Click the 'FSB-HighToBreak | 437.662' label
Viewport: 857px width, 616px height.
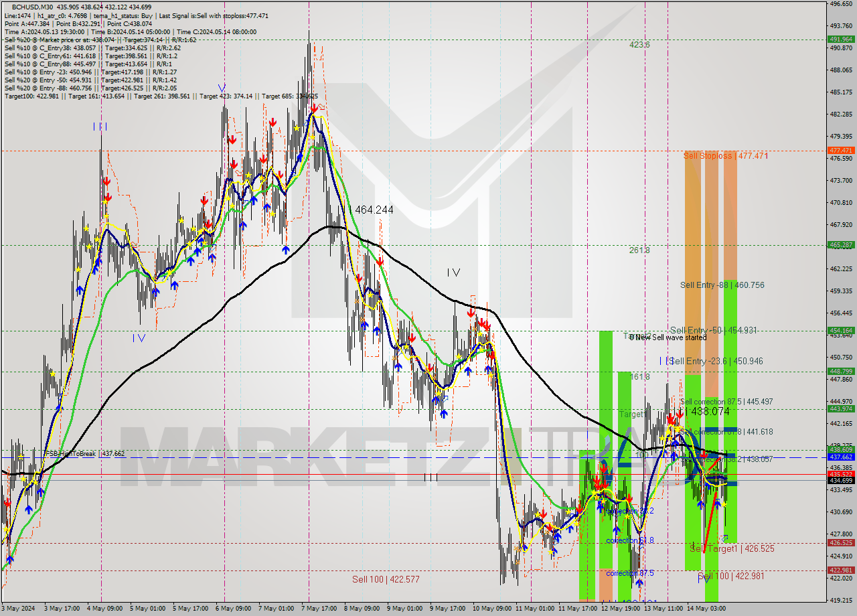(x=84, y=453)
